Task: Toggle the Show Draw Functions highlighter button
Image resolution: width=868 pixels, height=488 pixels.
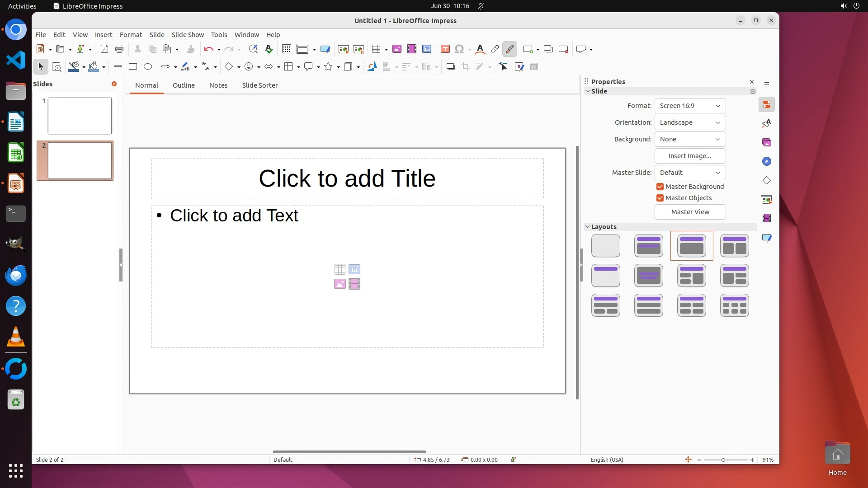Action: (x=509, y=49)
